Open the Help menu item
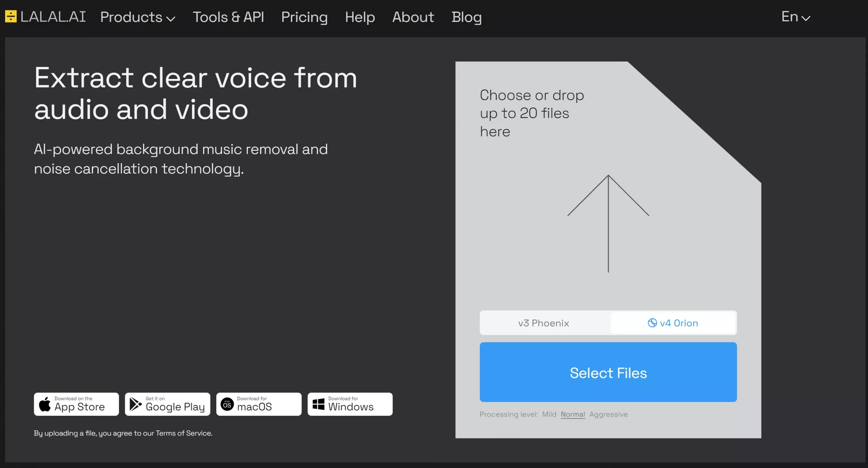 [360, 17]
